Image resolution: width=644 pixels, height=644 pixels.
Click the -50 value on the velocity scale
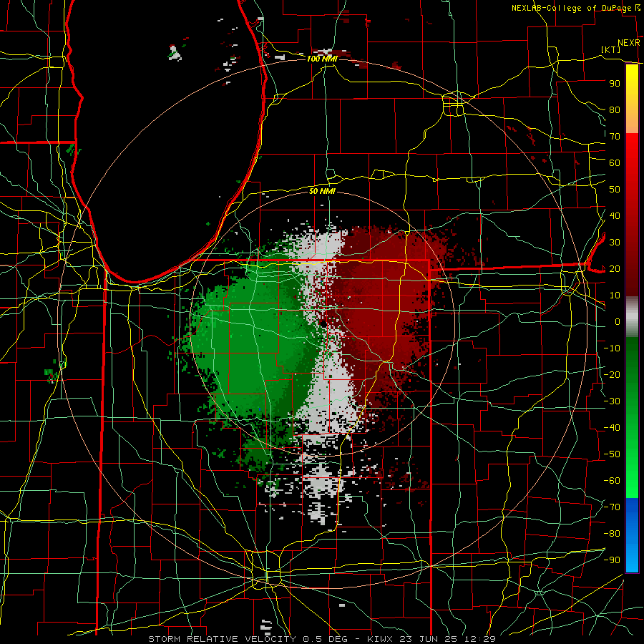(x=612, y=454)
